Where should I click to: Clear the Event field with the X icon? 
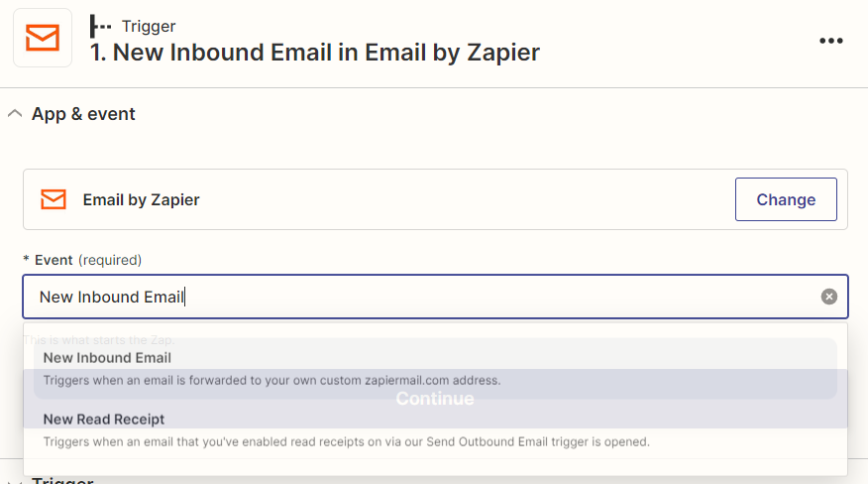point(829,297)
